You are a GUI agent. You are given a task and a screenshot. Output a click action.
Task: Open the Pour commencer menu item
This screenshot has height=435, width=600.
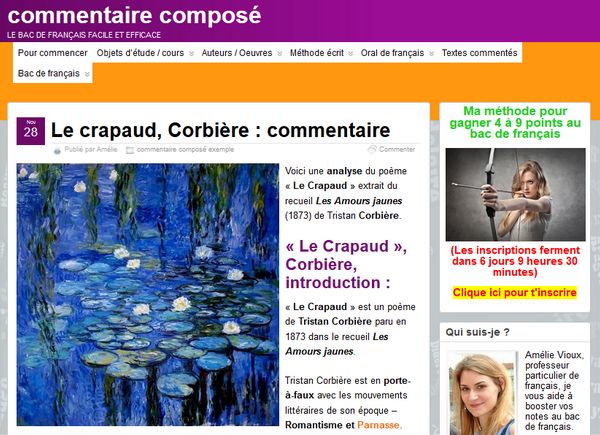(x=53, y=53)
